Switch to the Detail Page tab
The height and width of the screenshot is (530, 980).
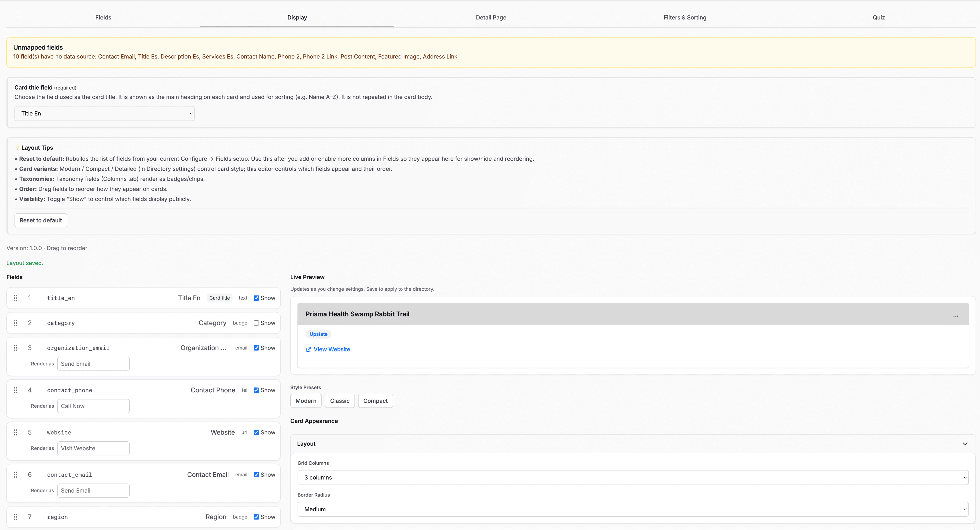tap(491, 18)
